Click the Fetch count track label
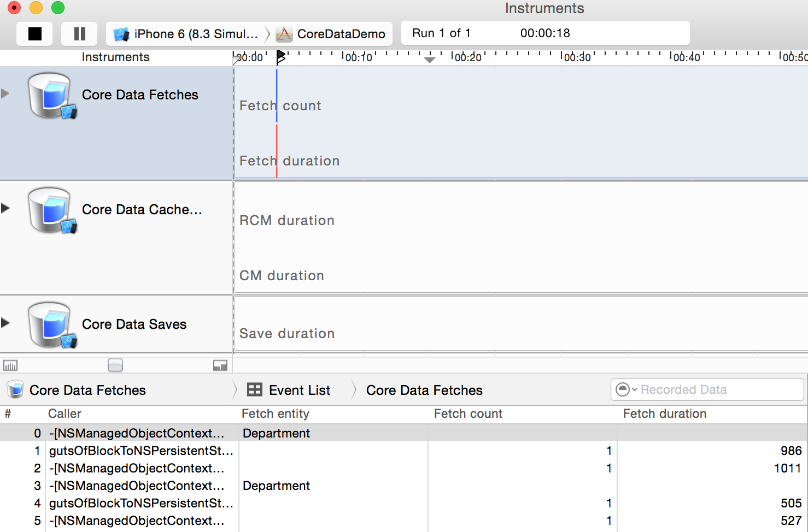 click(x=280, y=105)
